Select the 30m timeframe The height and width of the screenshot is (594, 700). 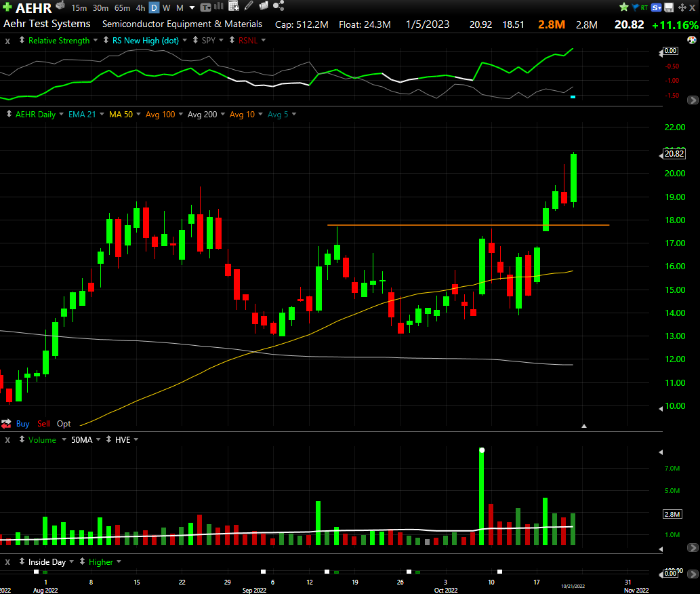(x=100, y=8)
